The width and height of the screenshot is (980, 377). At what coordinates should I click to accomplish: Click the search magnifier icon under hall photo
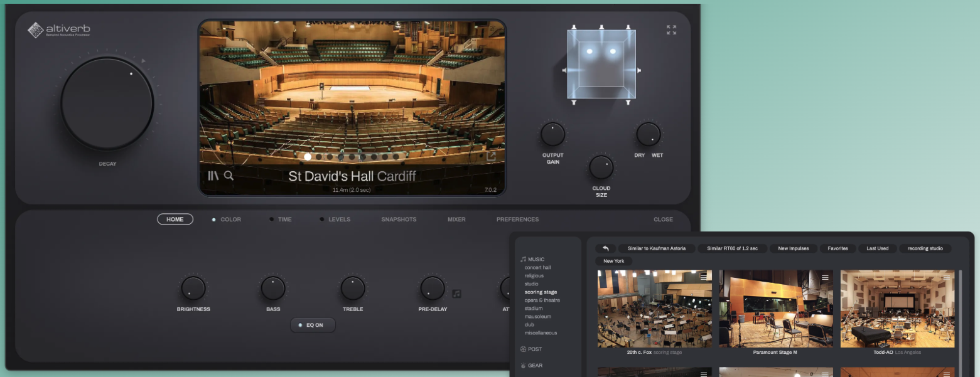[x=229, y=176]
